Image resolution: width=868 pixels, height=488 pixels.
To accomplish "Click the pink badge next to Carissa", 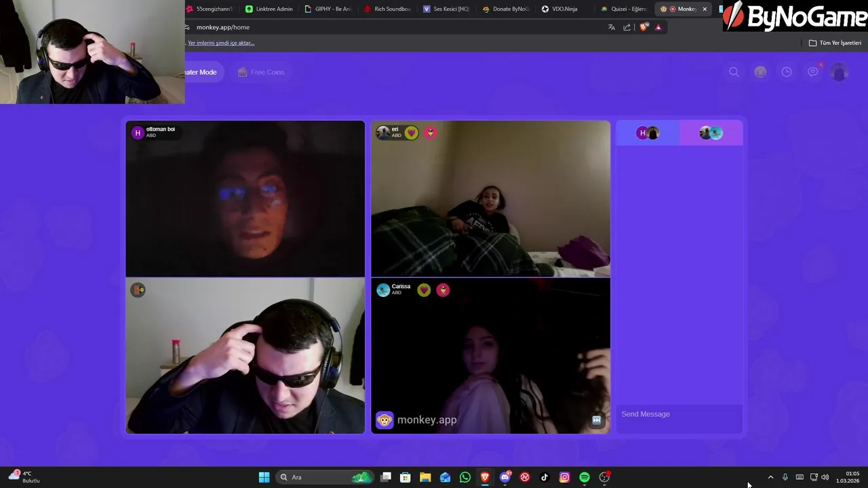I will click(x=443, y=290).
